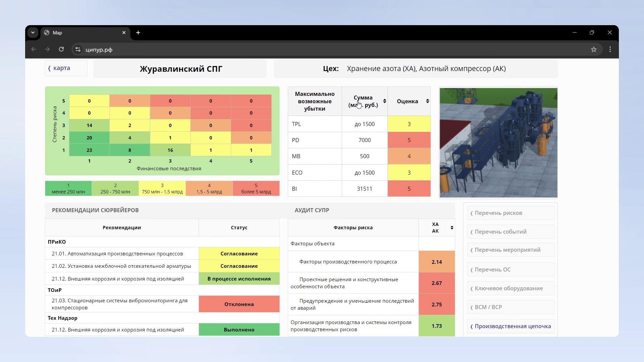Select legend swatch 1 менее 250 млн

click(x=68, y=188)
